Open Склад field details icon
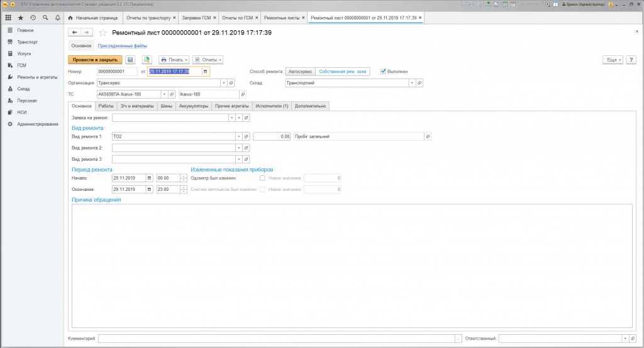Viewport: 644px width, 348px height. (419, 83)
